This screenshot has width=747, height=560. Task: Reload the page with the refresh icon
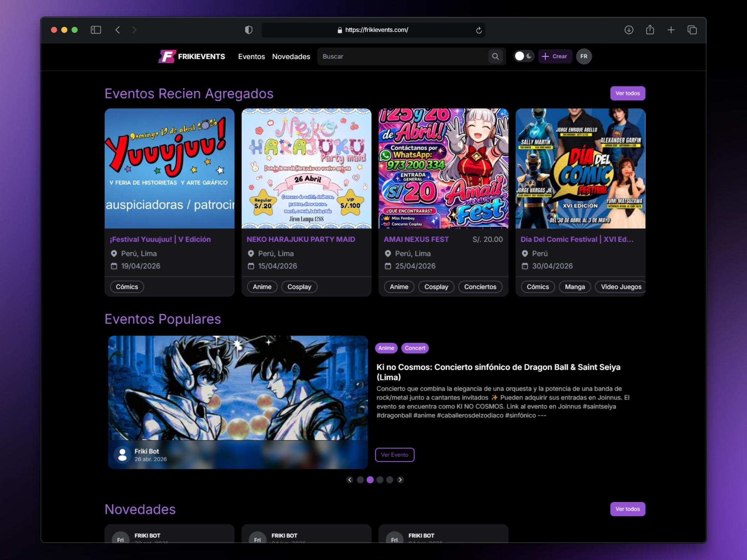click(x=479, y=30)
